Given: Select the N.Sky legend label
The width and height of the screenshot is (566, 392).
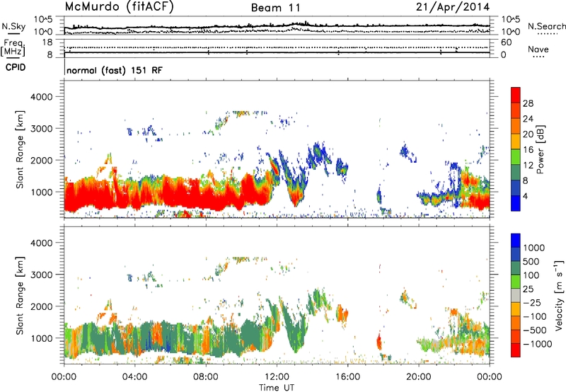Looking at the screenshot, I should click(13, 26).
